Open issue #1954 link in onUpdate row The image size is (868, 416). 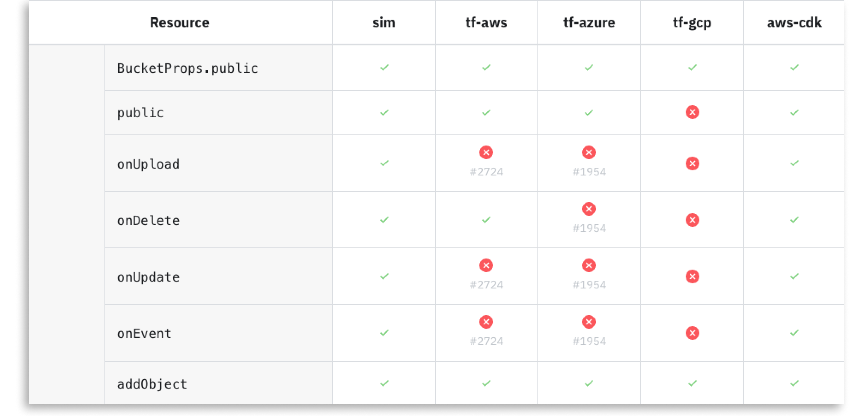(x=589, y=285)
